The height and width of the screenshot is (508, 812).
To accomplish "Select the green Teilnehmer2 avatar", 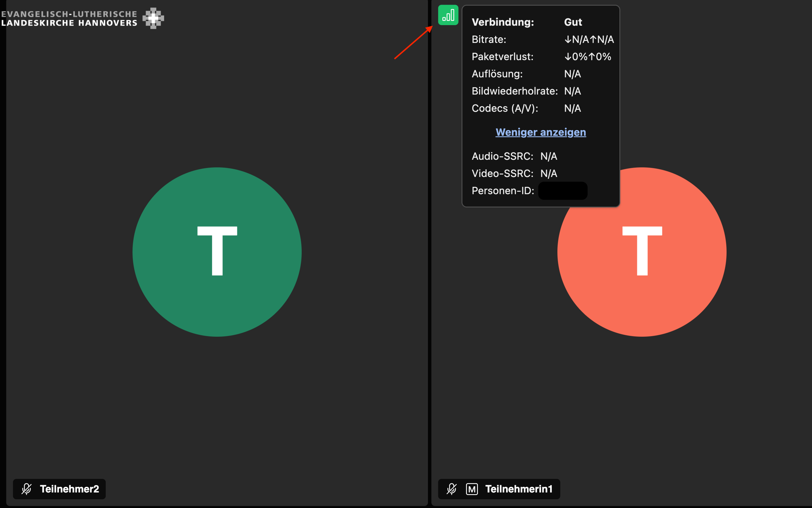I will coord(217,252).
